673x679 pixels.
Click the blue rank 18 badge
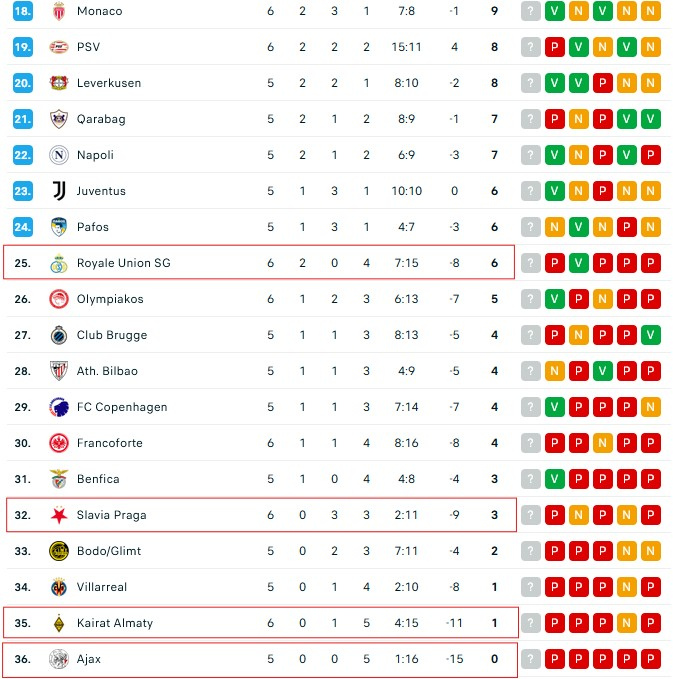click(23, 11)
